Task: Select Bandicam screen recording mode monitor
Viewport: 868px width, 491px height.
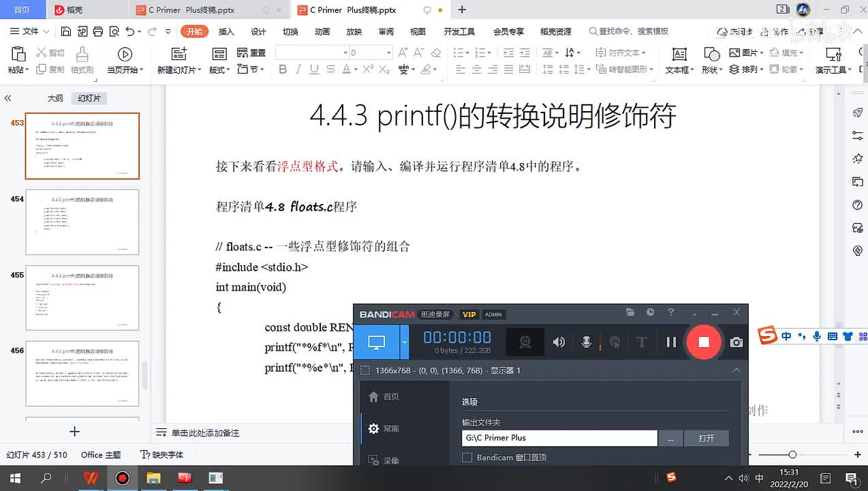Action: 377,342
